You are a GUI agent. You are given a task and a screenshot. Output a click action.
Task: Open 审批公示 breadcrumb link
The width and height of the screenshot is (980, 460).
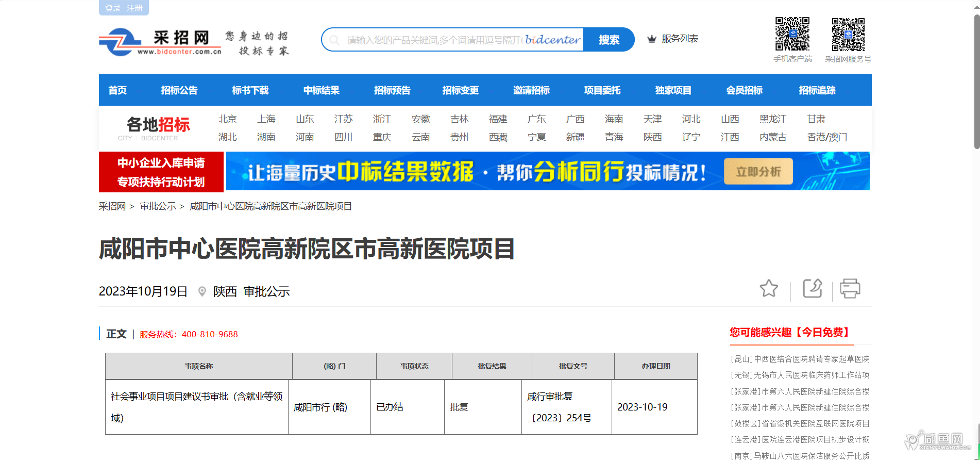coord(158,206)
